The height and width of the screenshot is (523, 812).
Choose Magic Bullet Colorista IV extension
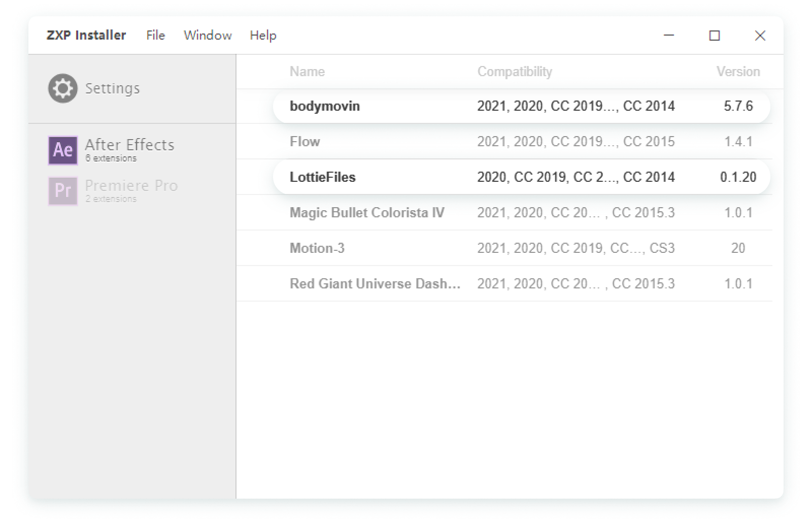pos(367,213)
